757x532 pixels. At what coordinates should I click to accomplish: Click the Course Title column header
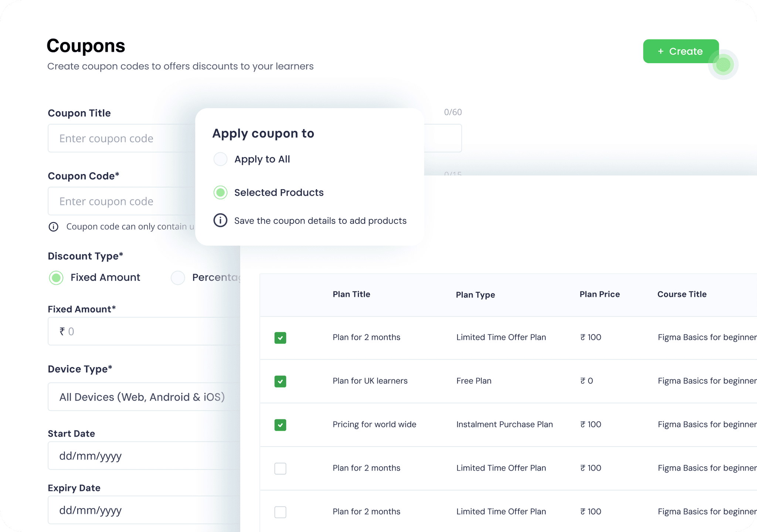pyautogui.click(x=682, y=294)
